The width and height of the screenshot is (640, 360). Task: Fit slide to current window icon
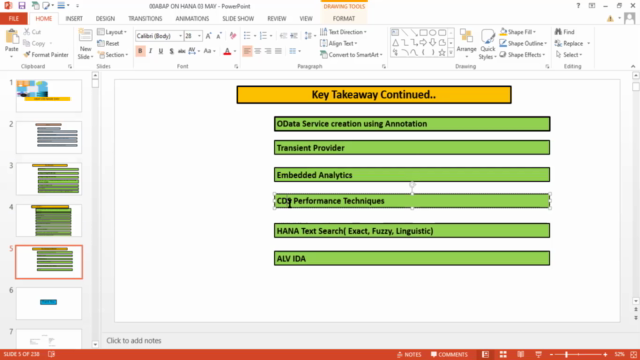[633, 354]
